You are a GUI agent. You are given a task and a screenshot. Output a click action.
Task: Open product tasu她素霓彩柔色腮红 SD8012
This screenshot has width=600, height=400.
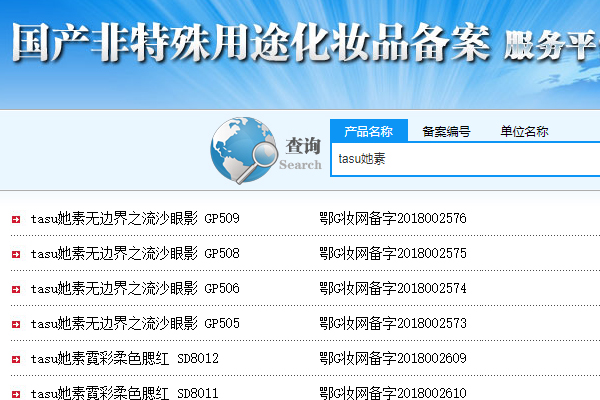(x=125, y=359)
